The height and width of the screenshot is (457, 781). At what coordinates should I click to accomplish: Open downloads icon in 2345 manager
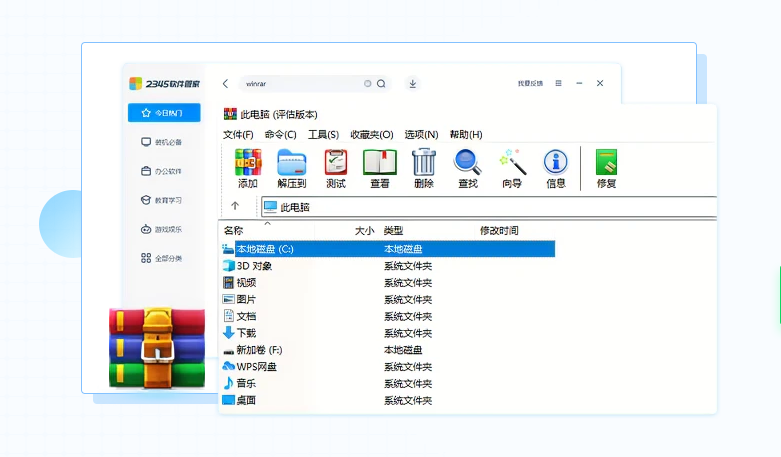tap(412, 84)
